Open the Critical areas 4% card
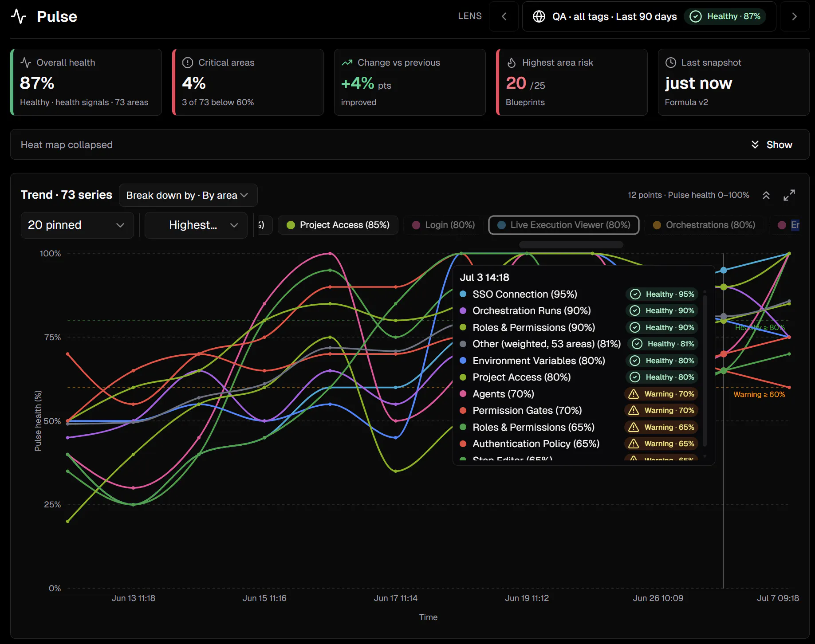 pos(248,82)
